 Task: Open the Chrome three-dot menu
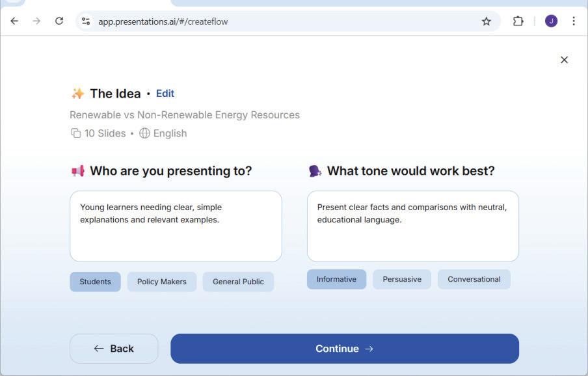coord(573,21)
